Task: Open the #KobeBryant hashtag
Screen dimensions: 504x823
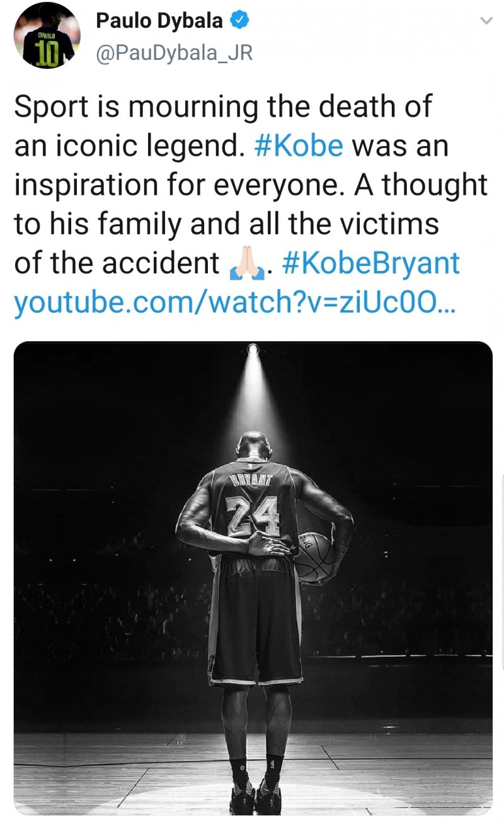Action: [372, 263]
